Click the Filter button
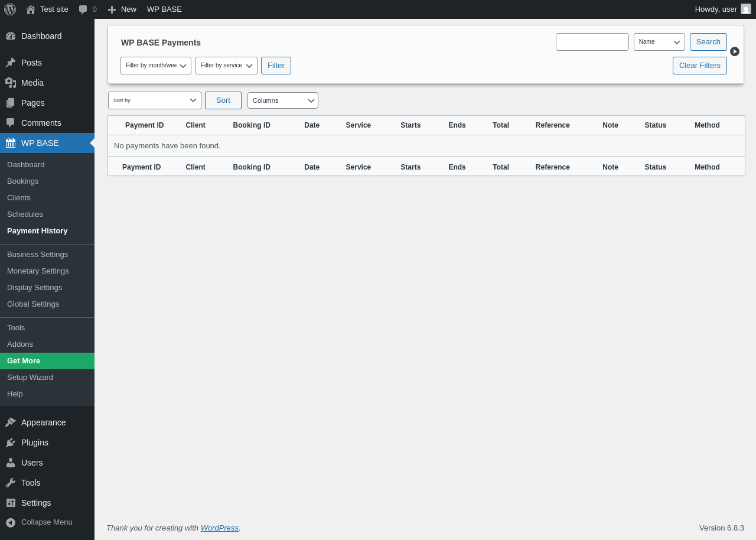 coord(276,66)
